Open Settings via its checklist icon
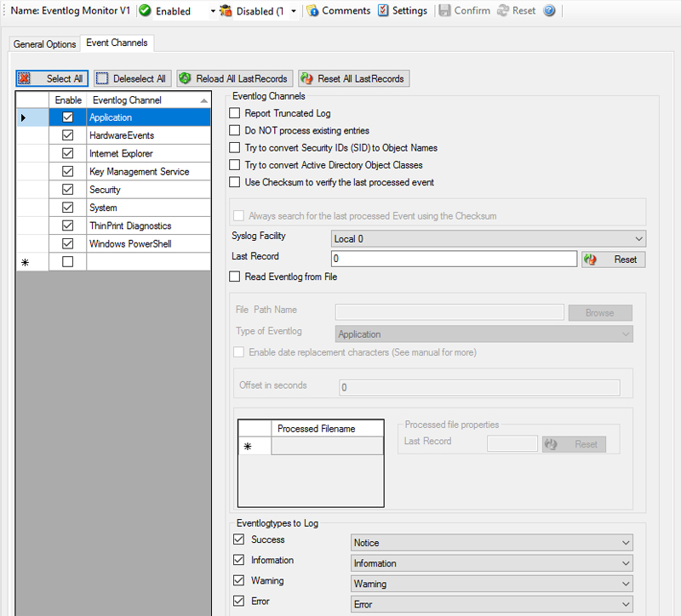The height and width of the screenshot is (616, 681). (x=383, y=10)
